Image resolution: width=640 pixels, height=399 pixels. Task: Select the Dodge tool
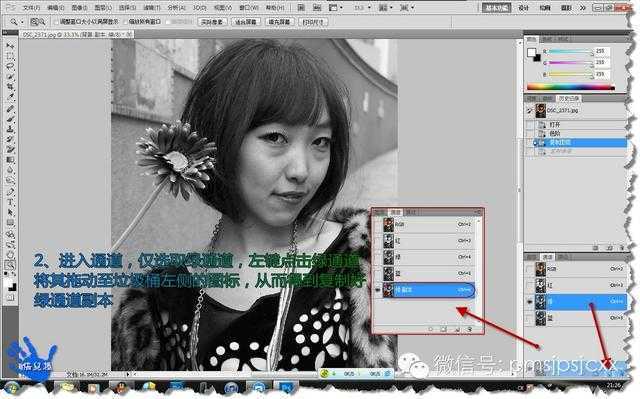10,180
